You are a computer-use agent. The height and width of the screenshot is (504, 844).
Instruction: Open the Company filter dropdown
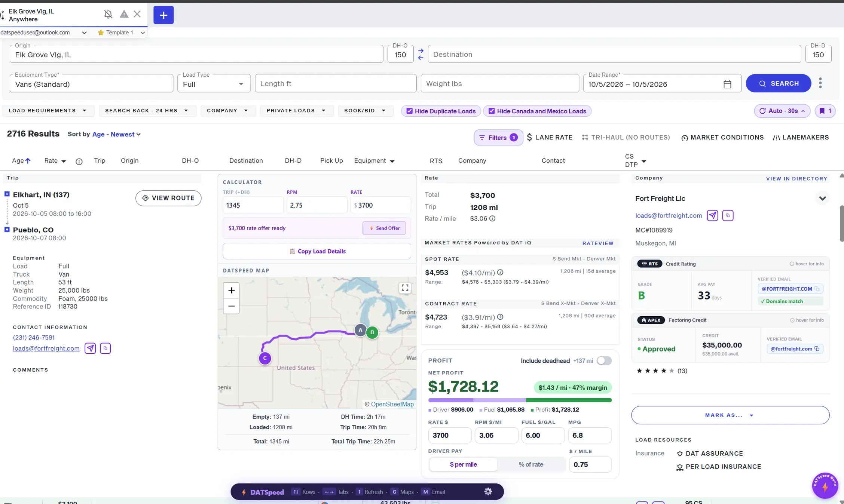(227, 111)
